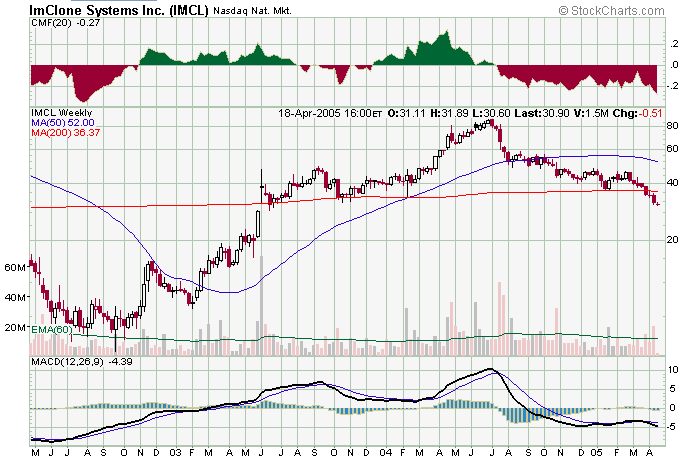
Task: Click the '-5' MACD axis label
Action: pos(673,427)
